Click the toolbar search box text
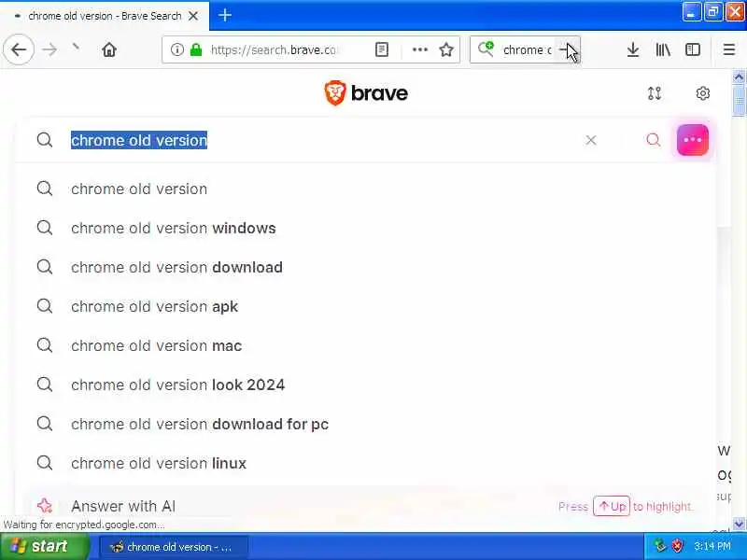747x560 pixels. pos(527,49)
